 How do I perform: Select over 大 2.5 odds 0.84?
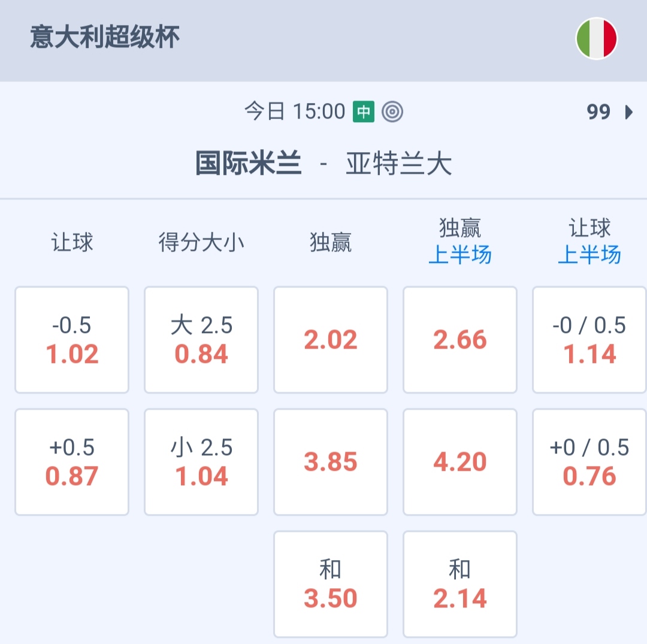[x=201, y=340]
